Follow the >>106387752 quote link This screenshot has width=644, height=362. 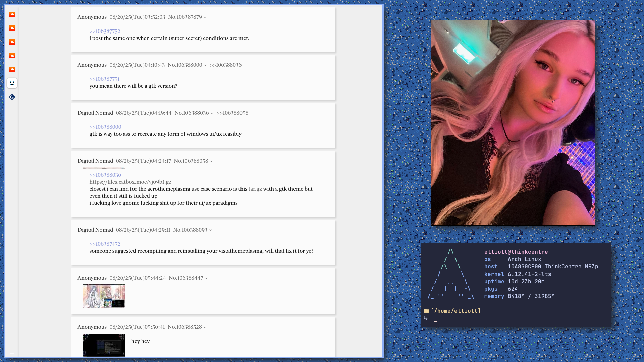(105, 31)
